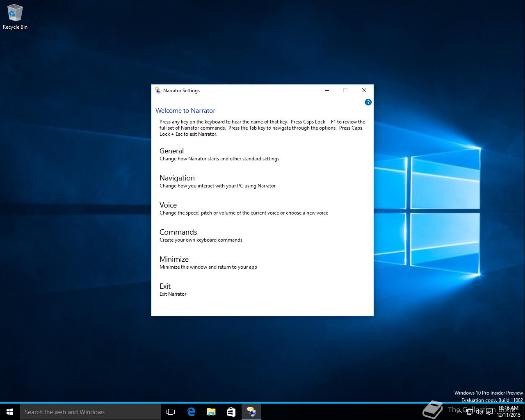Open the volume control in system tray
This screenshot has height=420, width=525.
[x=479, y=412]
